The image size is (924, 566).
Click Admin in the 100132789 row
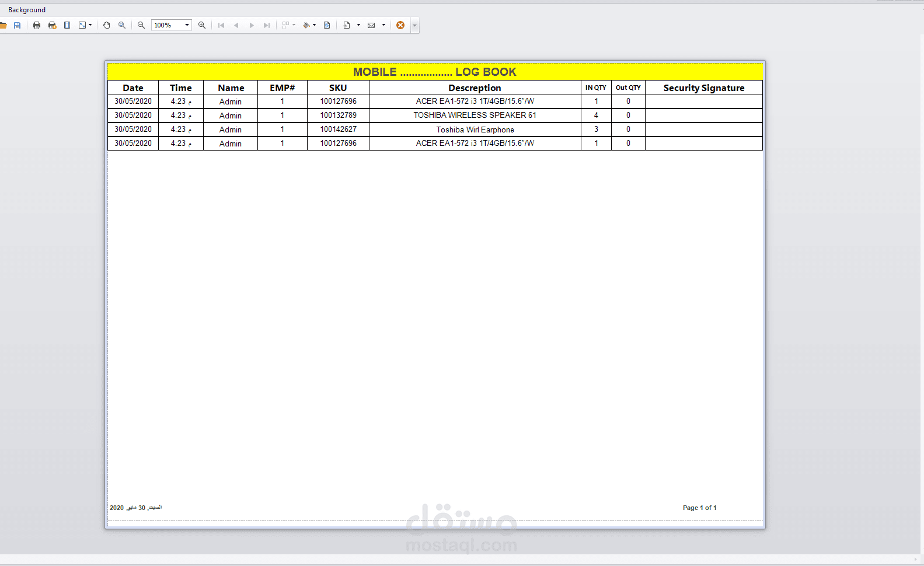pos(231,116)
